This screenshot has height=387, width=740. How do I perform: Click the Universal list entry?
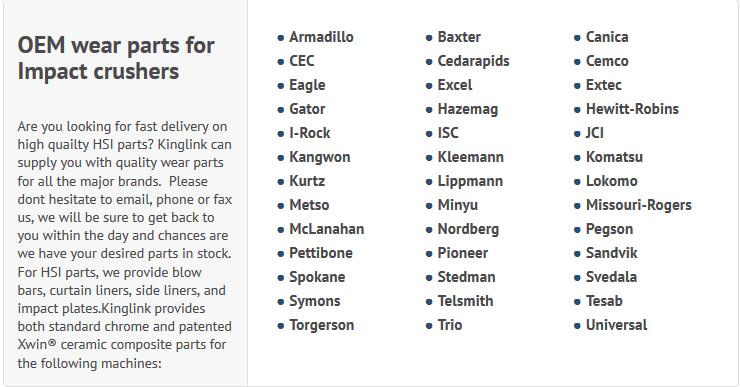pyautogui.click(x=616, y=325)
